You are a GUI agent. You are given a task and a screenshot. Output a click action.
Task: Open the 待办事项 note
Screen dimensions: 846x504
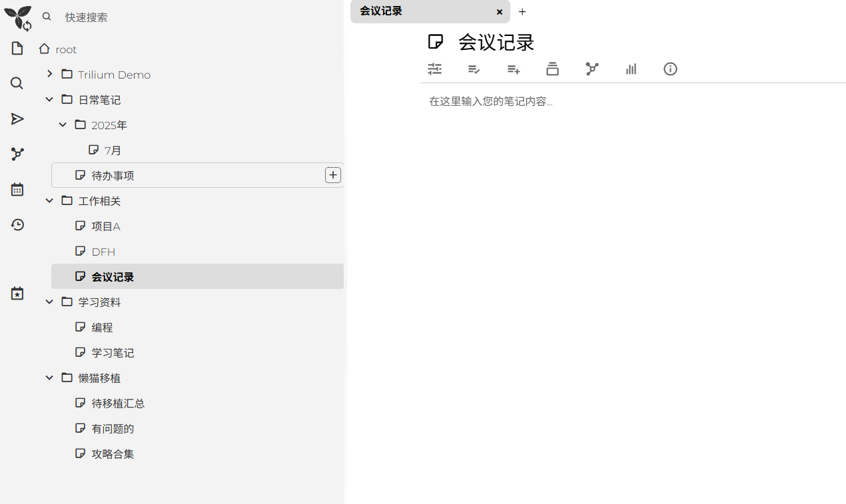(x=113, y=176)
